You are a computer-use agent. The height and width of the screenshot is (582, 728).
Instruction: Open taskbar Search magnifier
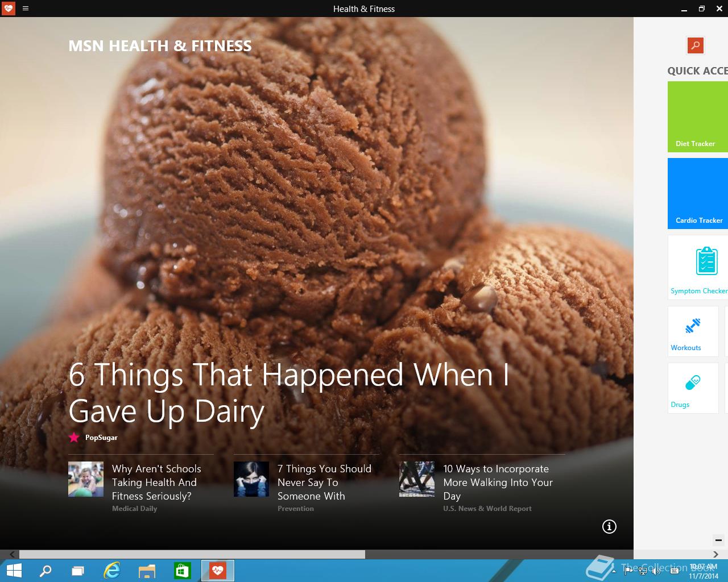click(45, 571)
